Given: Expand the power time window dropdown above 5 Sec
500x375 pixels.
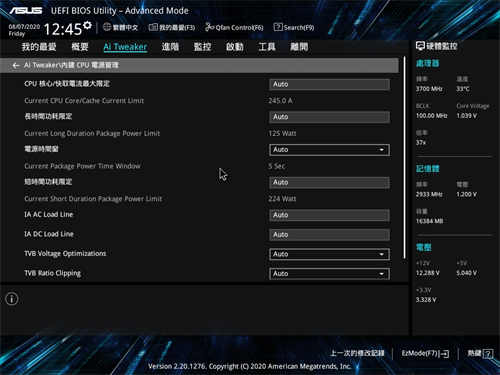Looking at the screenshot, I should point(329,150).
